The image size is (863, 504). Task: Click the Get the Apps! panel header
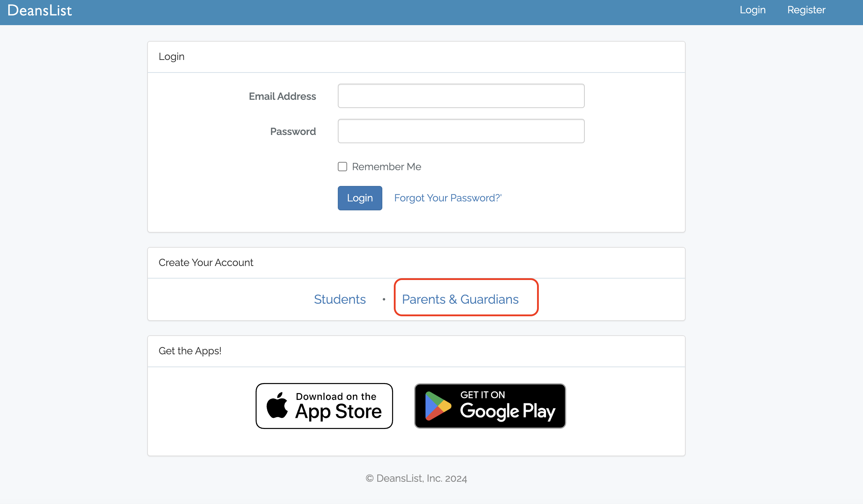click(x=190, y=351)
